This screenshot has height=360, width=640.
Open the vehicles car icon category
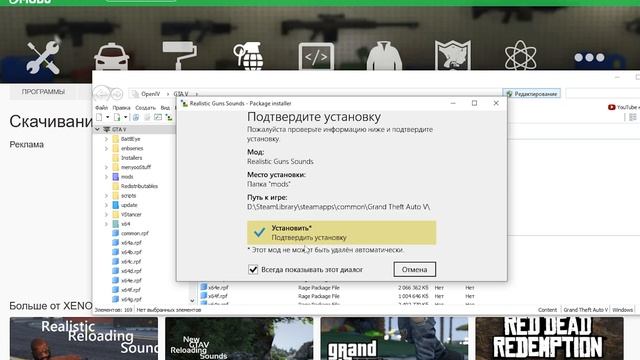coord(111,56)
